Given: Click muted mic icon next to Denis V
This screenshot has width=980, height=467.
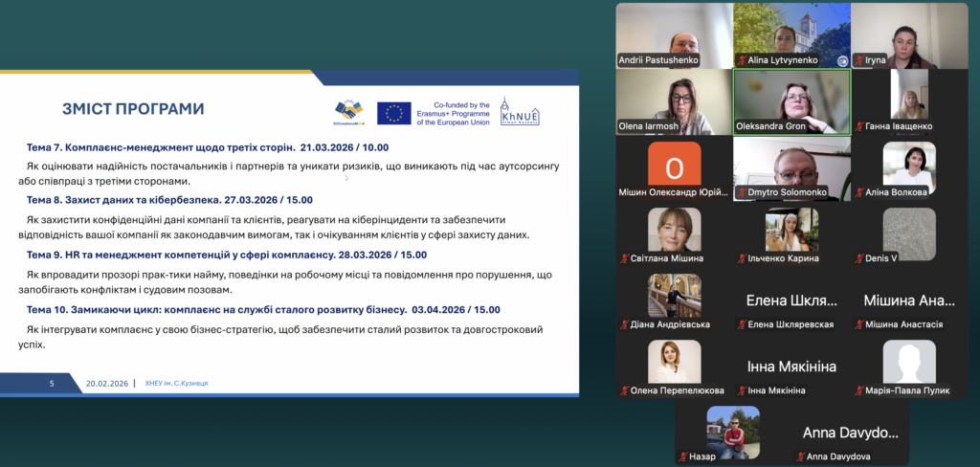Looking at the screenshot, I should (858, 258).
